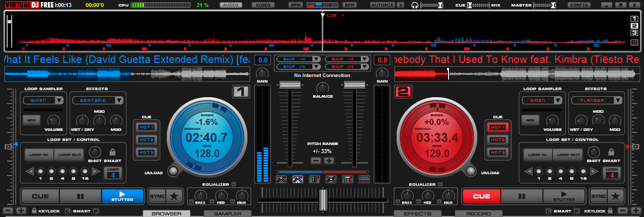Open the red SKIP +4 dropdown
The height and width of the screenshot is (217, 644).
pyautogui.click(x=346, y=66)
